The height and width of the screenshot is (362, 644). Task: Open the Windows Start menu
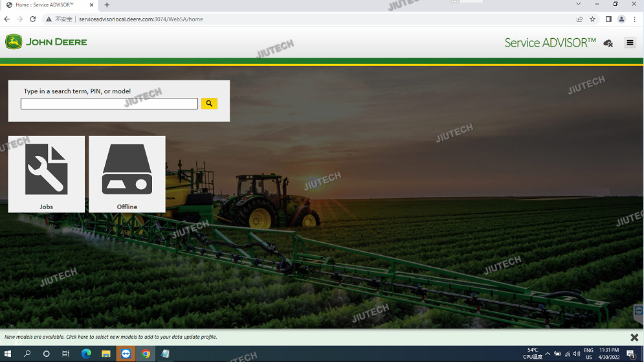8,354
